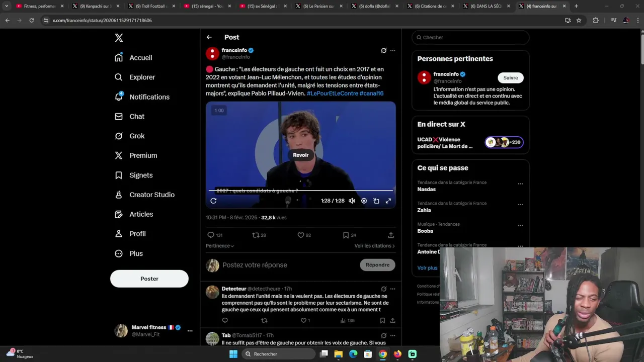Go back using the Post back arrow
This screenshot has width=644, height=362.
click(209, 37)
